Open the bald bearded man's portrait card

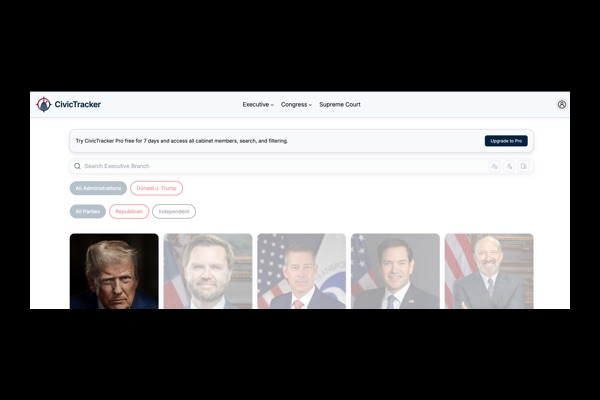click(489, 271)
